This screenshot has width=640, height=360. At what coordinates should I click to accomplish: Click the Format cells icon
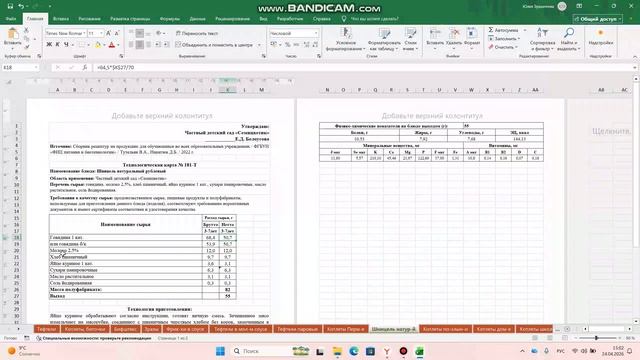(x=472, y=33)
